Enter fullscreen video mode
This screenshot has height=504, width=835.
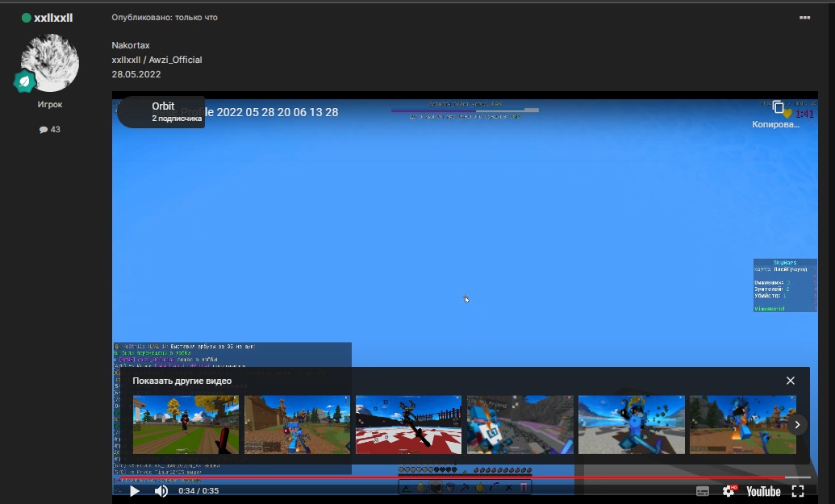click(x=798, y=490)
